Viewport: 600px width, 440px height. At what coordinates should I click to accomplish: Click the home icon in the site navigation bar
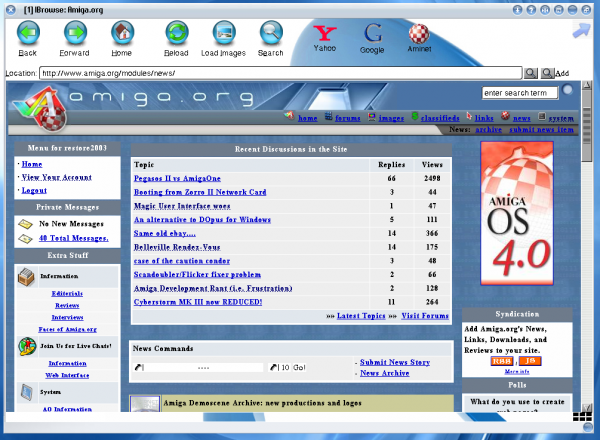tap(290, 115)
